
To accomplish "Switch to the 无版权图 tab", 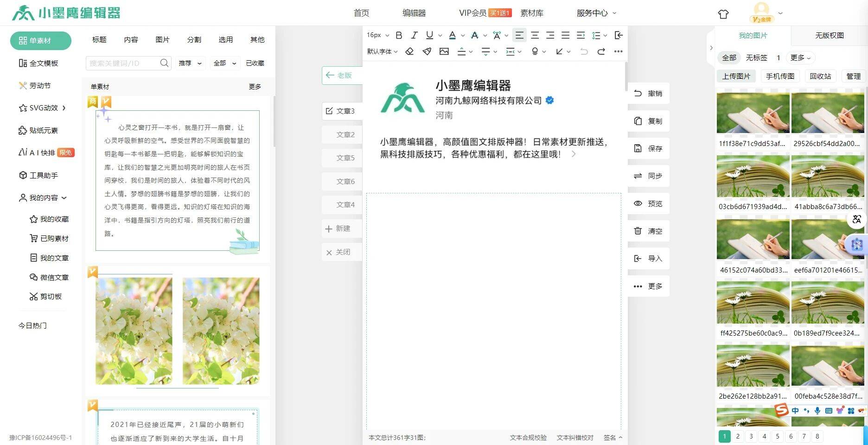I will (x=829, y=36).
